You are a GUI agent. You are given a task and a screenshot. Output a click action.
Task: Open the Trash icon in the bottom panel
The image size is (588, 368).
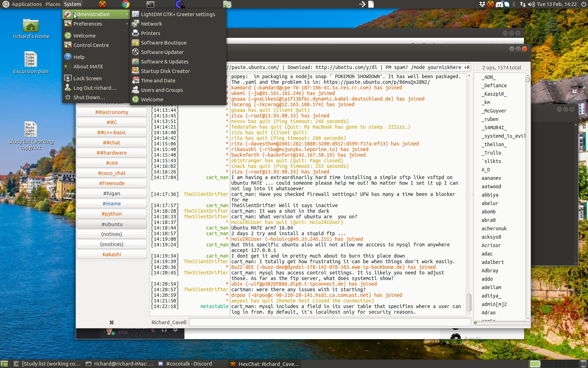[x=583, y=364]
